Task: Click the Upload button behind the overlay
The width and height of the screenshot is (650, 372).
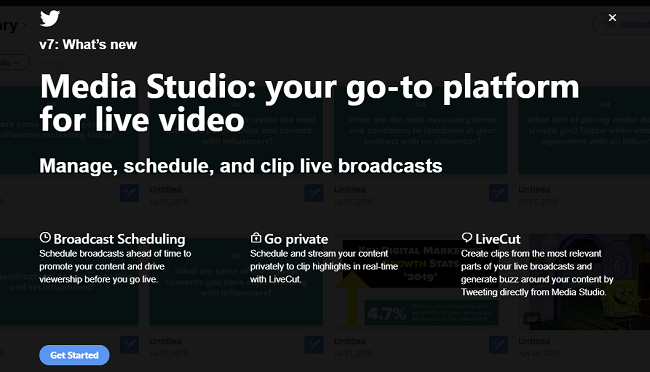Action: coord(622,24)
